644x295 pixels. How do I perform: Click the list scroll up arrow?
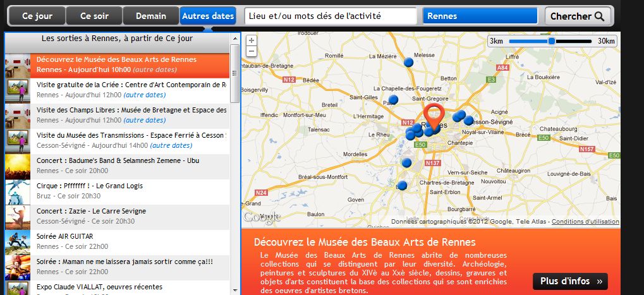click(x=235, y=39)
